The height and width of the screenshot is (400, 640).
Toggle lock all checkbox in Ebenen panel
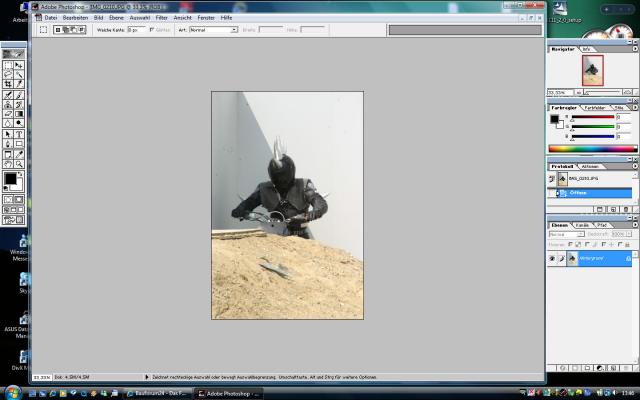coord(620,244)
